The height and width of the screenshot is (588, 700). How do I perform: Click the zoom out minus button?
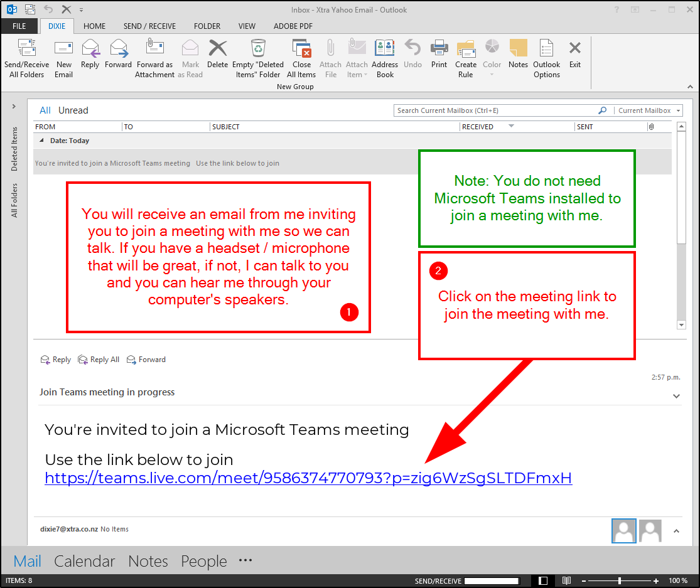pos(583,580)
